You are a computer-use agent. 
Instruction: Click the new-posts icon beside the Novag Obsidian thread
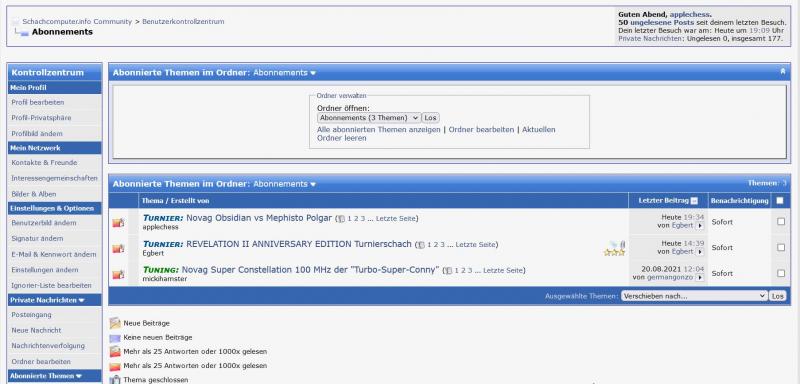pos(118,222)
